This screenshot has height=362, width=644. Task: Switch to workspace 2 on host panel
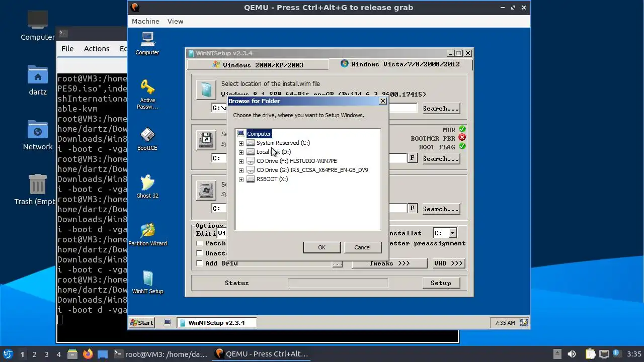click(35, 354)
